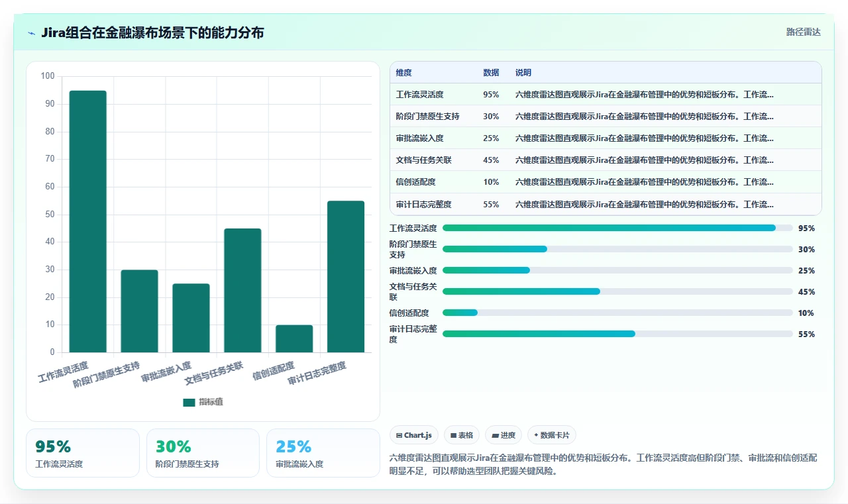
Task: Click the 45% label after the progress bar
Action: tap(806, 292)
